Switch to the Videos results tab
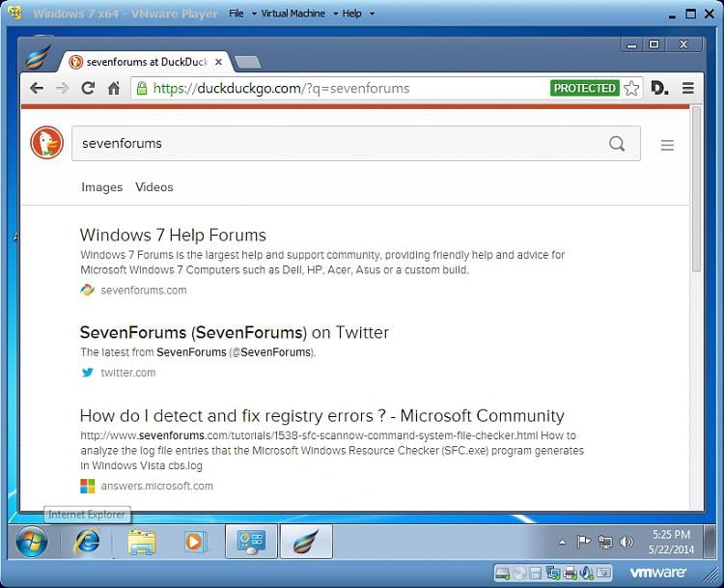The image size is (724, 588). (154, 187)
